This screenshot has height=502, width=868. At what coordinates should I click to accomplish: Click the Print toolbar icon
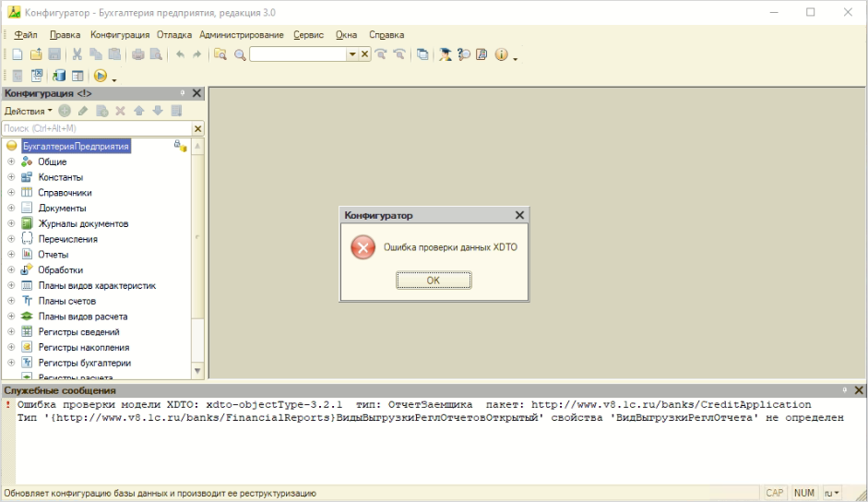tap(137, 54)
